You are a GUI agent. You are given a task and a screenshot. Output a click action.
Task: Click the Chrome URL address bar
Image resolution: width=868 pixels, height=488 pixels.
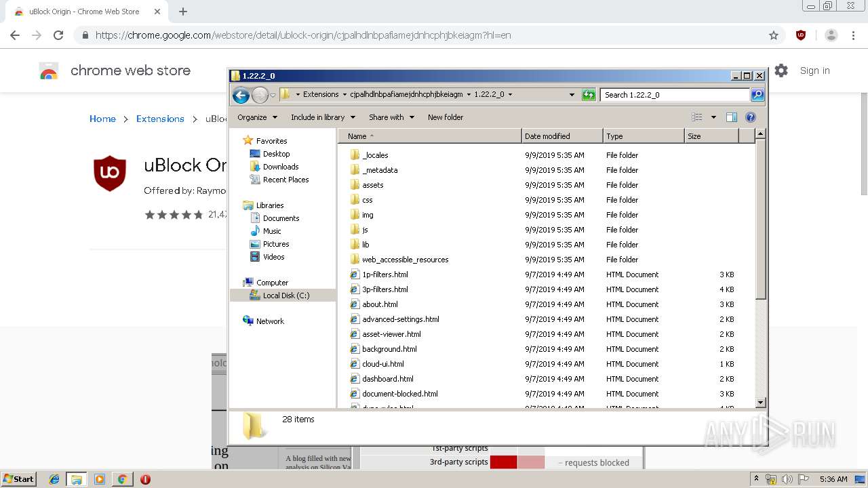pyautogui.click(x=427, y=35)
